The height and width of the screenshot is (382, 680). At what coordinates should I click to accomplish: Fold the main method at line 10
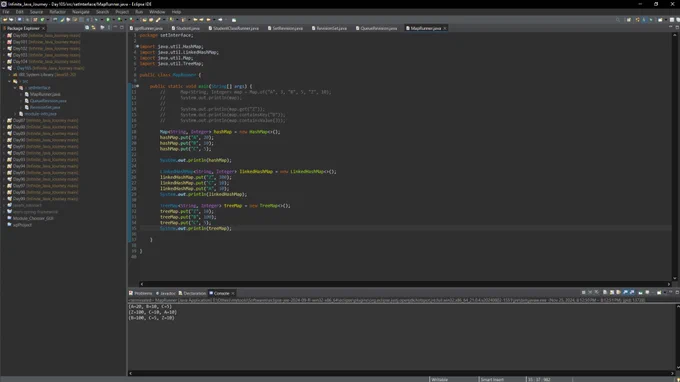coord(137,86)
